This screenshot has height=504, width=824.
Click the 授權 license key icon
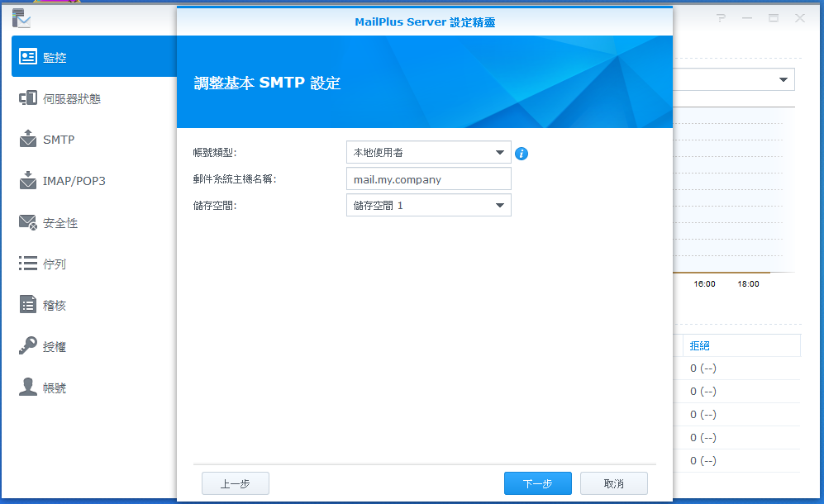tap(28, 345)
